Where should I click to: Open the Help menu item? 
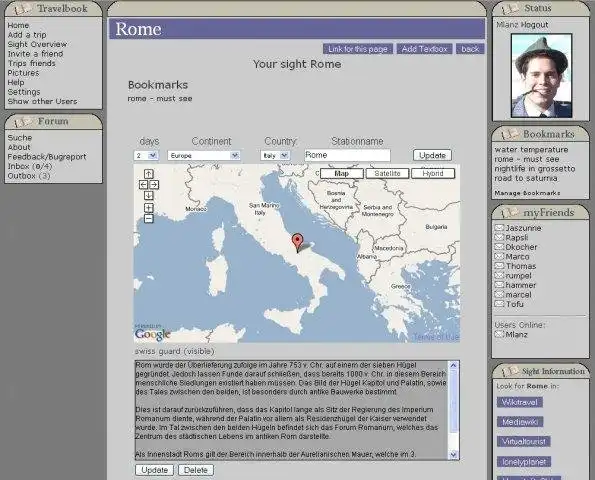click(16, 82)
